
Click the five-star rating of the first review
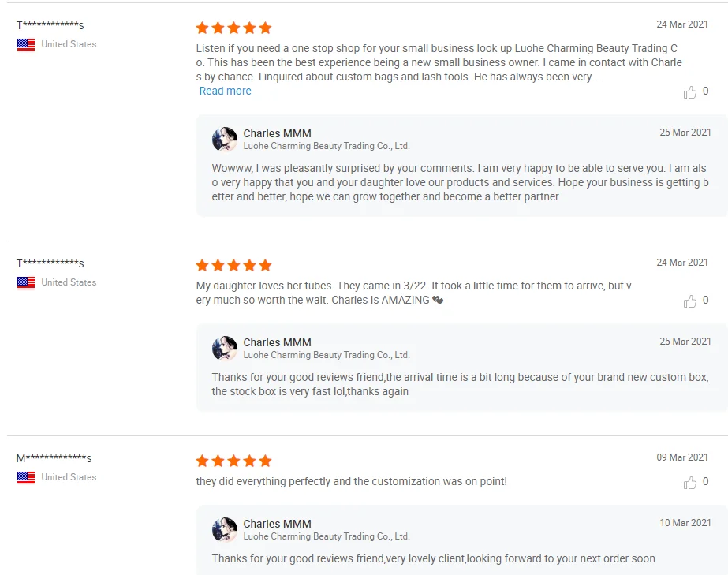coord(233,28)
